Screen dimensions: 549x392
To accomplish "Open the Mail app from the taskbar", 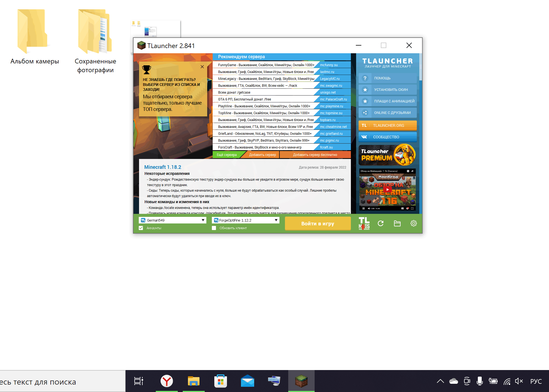I will pyautogui.click(x=248, y=381).
